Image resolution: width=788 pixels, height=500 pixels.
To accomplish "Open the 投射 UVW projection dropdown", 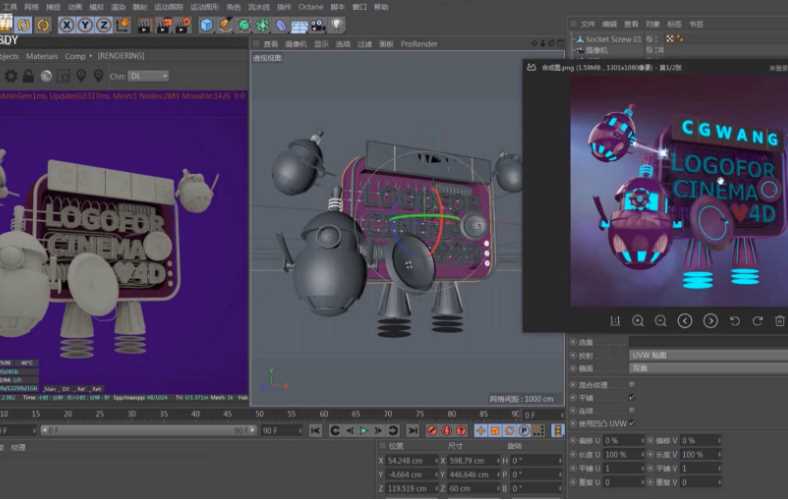I will pos(708,355).
